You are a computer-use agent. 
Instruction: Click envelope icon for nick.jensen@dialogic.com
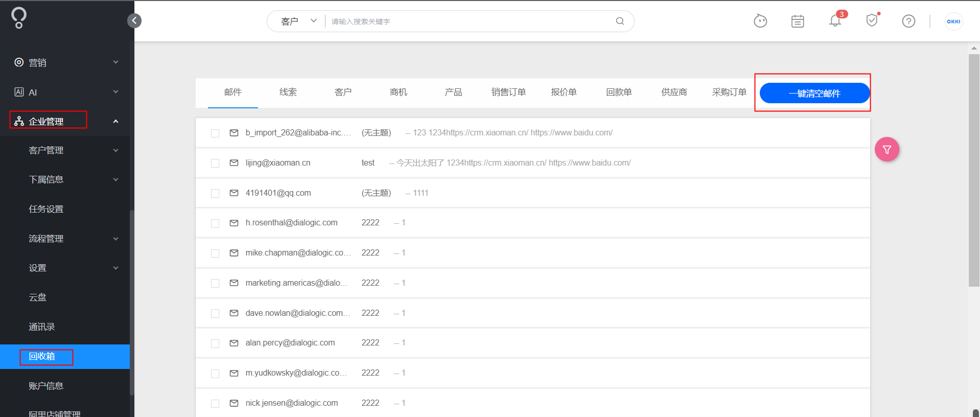tap(234, 403)
